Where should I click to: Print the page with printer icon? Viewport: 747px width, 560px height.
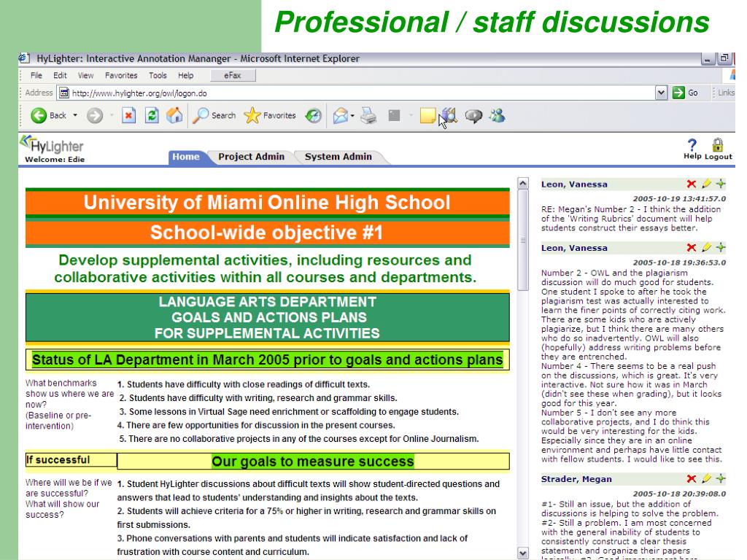point(368,115)
